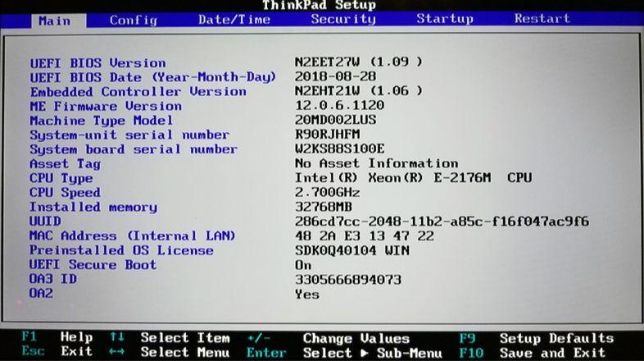Click the ThinkPad Setup title
This screenshot has width=644, height=361.
click(319, 5)
